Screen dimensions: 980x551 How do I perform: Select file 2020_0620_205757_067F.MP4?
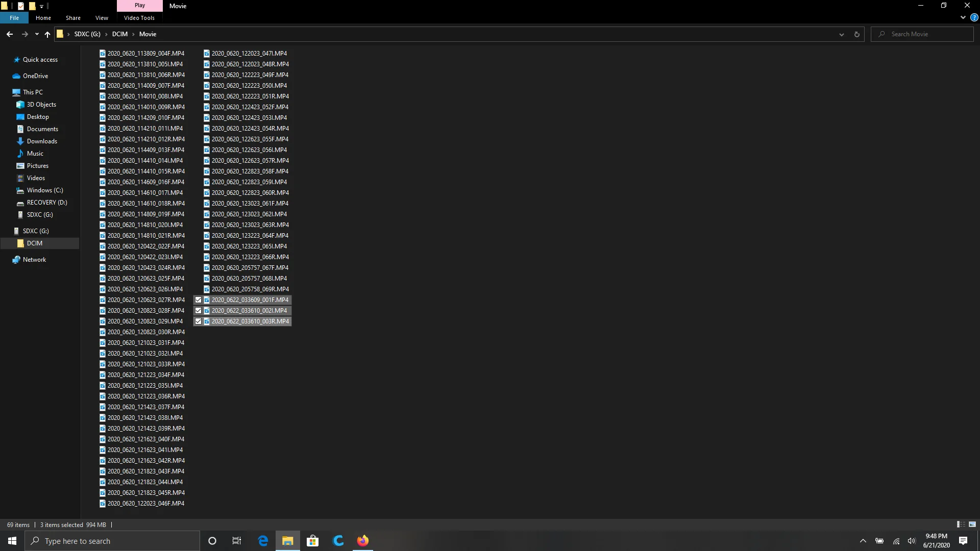point(250,268)
